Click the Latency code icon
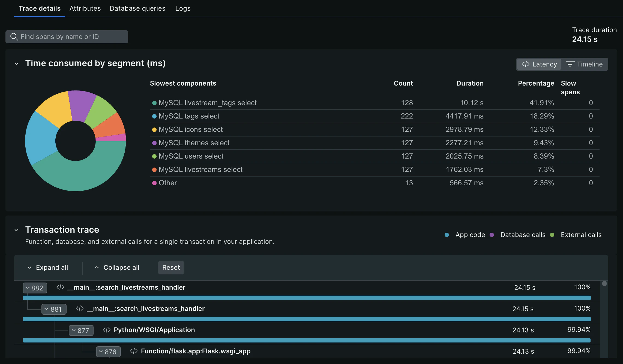This screenshot has height=364, width=623. 526,64
